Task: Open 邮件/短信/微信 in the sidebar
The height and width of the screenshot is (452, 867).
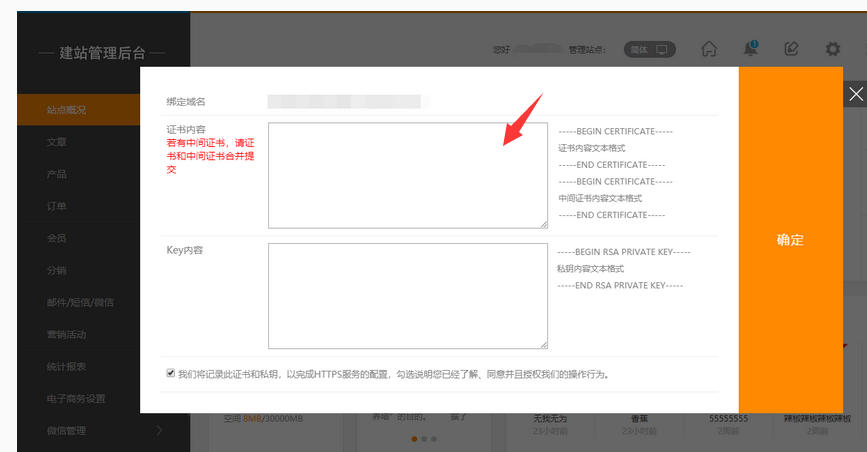Action: (x=80, y=302)
